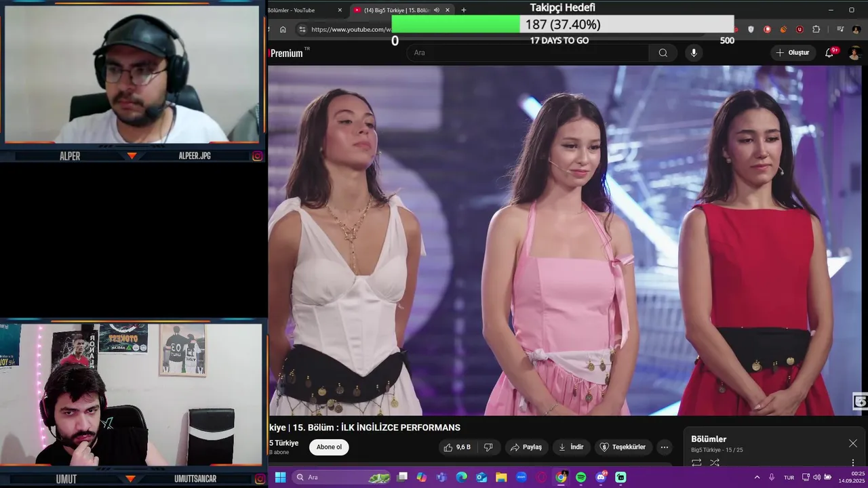Image resolution: width=868 pixels, height=488 pixels.
Task: Toggle playlist shuffle in Bölümler panel
Action: 715,462
